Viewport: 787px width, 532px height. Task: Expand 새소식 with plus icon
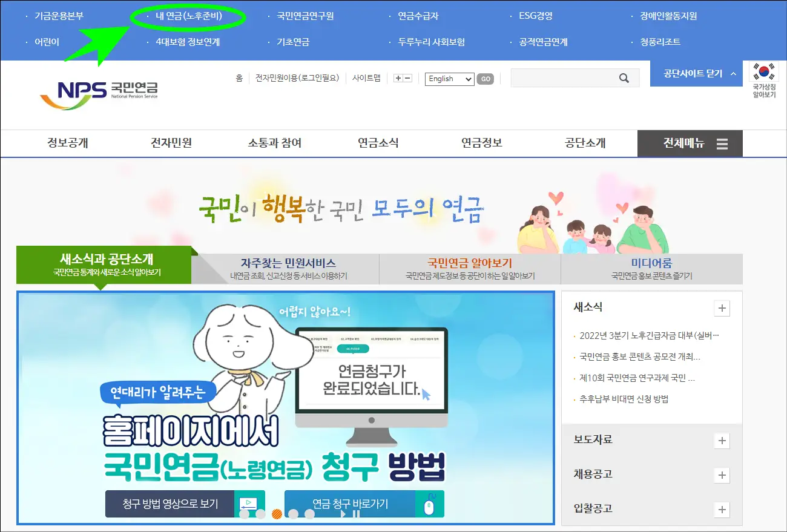click(x=722, y=308)
